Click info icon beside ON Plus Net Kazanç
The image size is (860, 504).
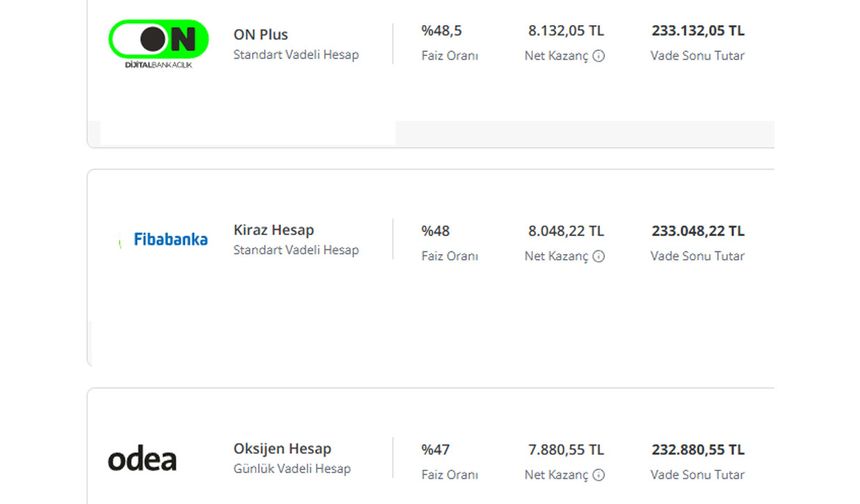598,56
